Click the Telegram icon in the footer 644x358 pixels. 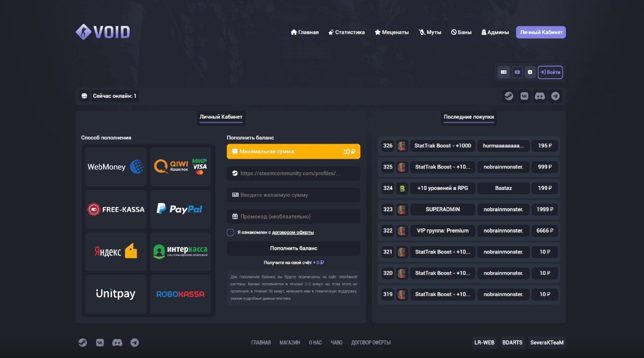click(134, 342)
